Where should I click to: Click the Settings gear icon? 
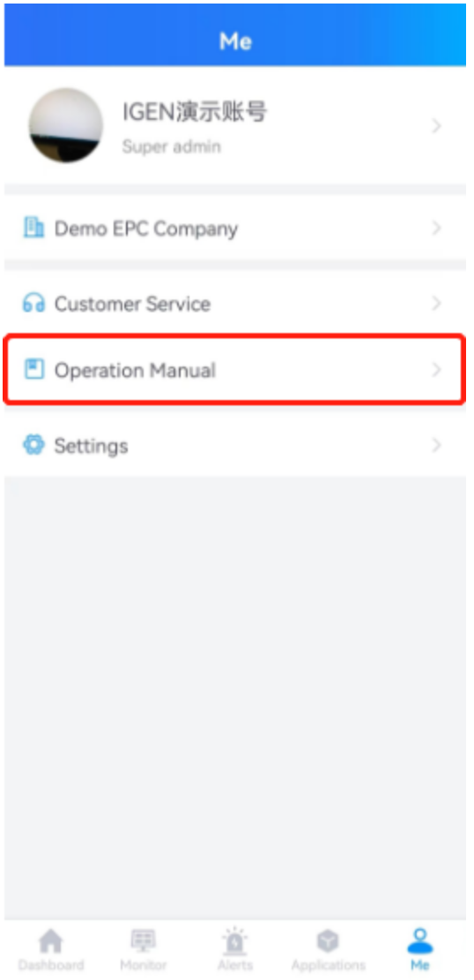click(x=33, y=445)
